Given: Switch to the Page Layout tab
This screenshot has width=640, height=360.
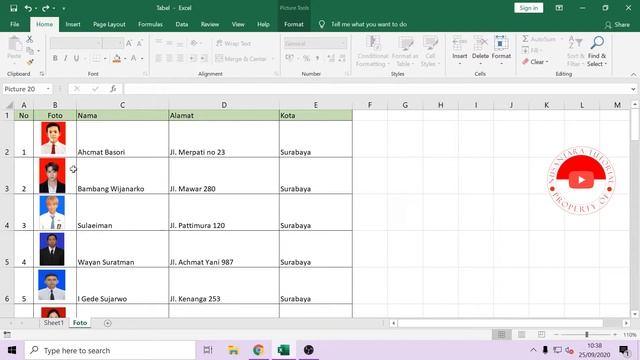Looking at the screenshot, I should click(109, 24).
